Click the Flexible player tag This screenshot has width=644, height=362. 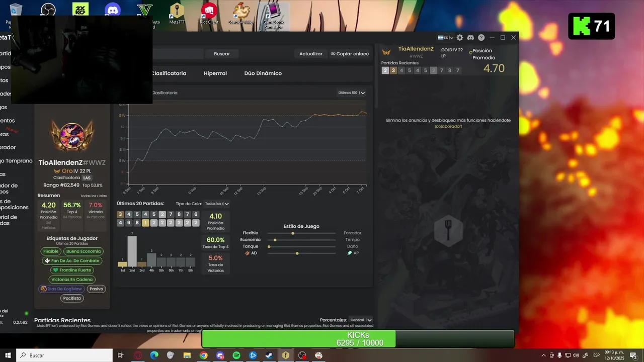(x=51, y=251)
